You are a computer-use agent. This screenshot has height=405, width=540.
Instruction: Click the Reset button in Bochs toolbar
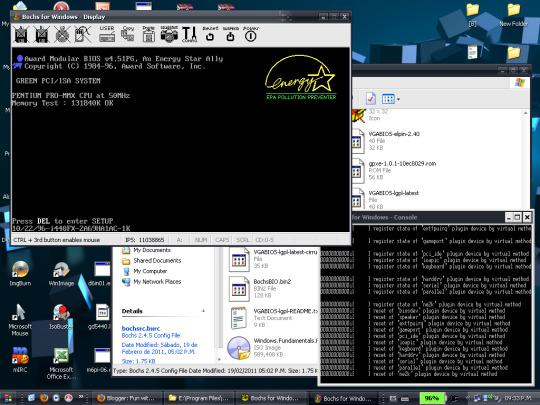pos(210,34)
